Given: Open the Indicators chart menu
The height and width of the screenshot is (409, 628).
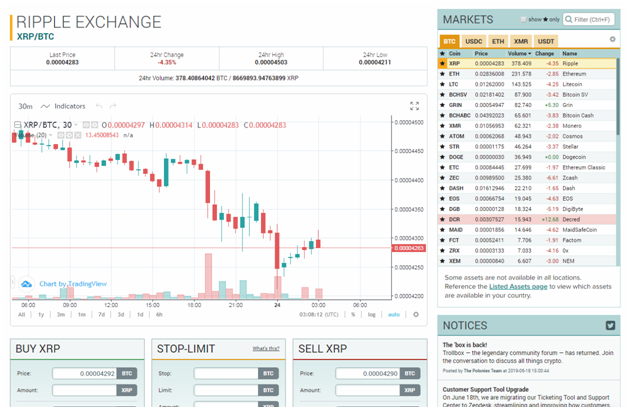Looking at the screenshot, I should tap(63, 106).
